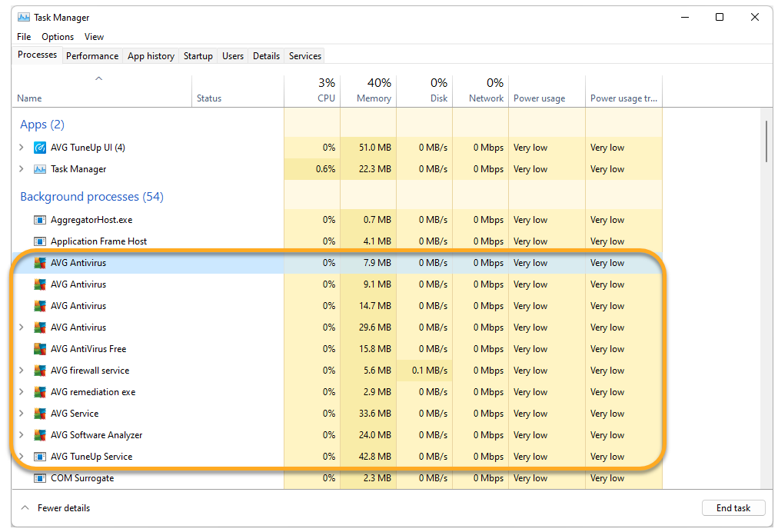
Task: Click the 0.1 MB/s disk value
Action: [x=430, y=371]
